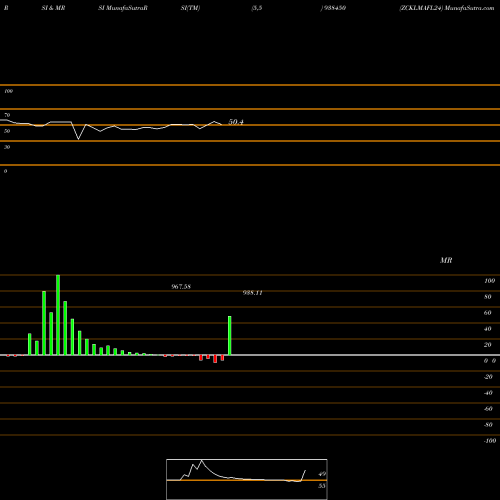Click the RSI value label 50.4
500x500 pixels.
pos(236,122)
